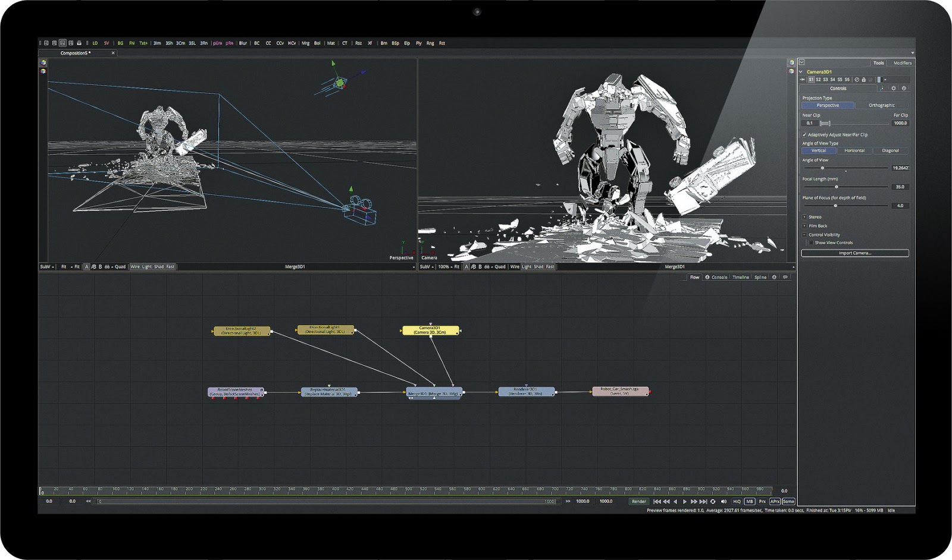Open the Controls settings gear icon
This screenshot has height=560, width=952.
coord(894,87)
